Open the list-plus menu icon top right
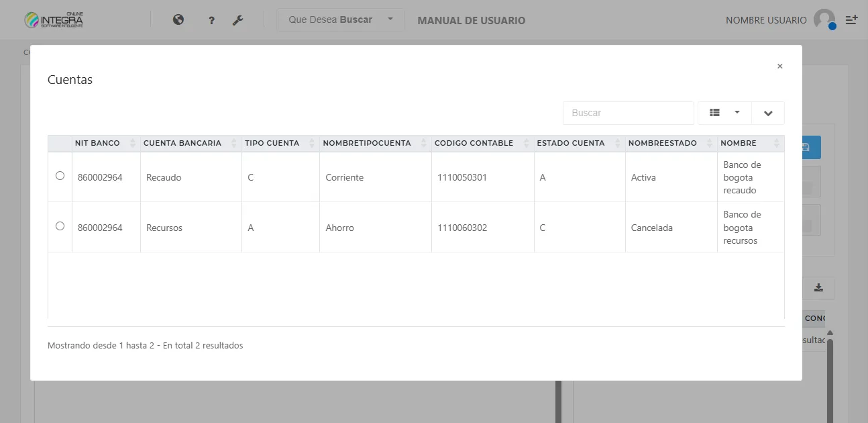 tap(851, 20)
